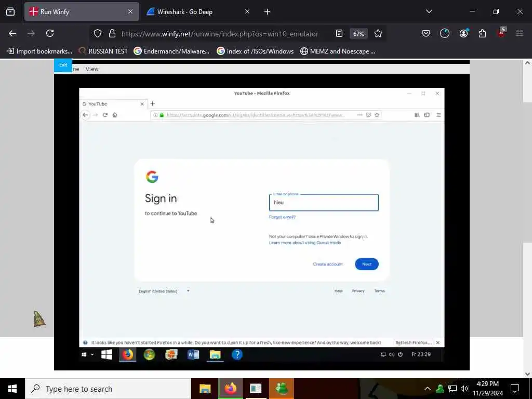This screenshot has width=532, height=399.
Task: Open the Extensions puzzle icon
Action: pos(482,33)
